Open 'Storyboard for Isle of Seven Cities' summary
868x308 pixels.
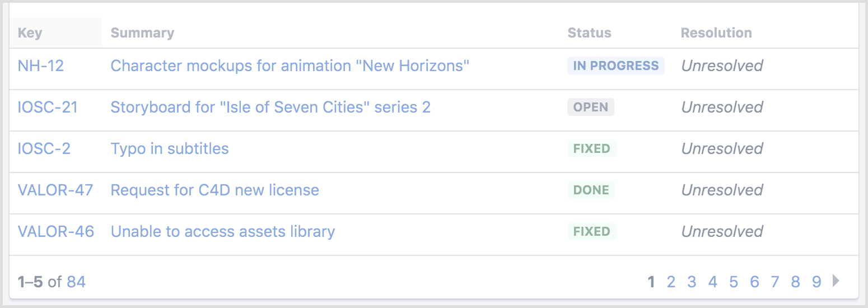270,108
